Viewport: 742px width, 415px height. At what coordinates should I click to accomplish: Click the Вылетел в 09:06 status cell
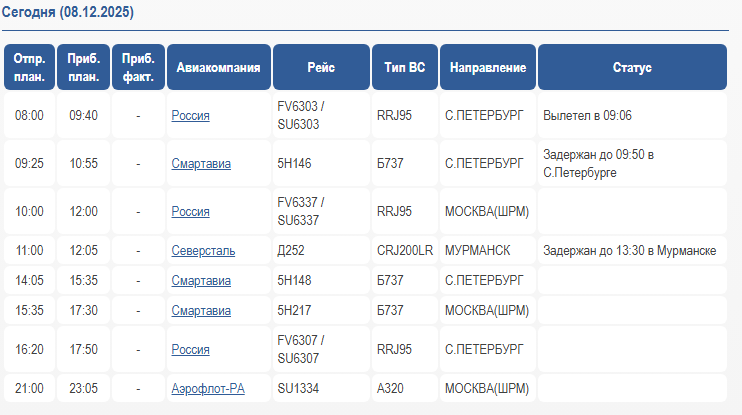point(587,115)
